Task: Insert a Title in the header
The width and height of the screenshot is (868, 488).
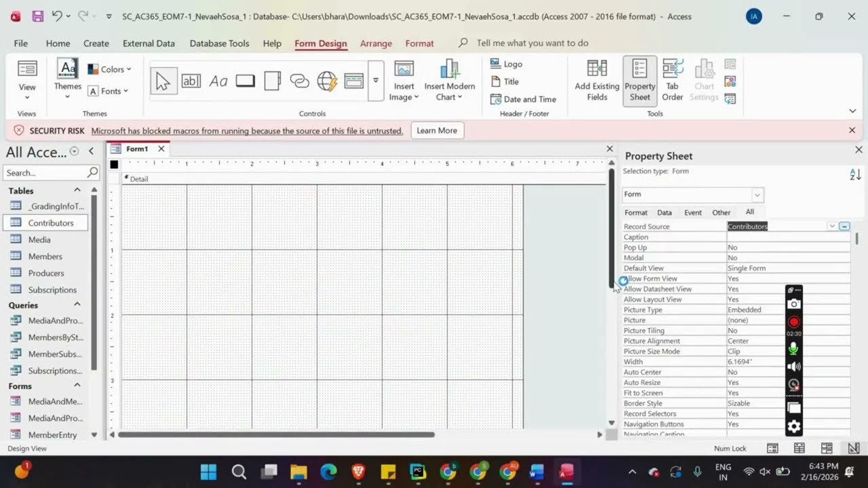Action: (x=505, y=81)
